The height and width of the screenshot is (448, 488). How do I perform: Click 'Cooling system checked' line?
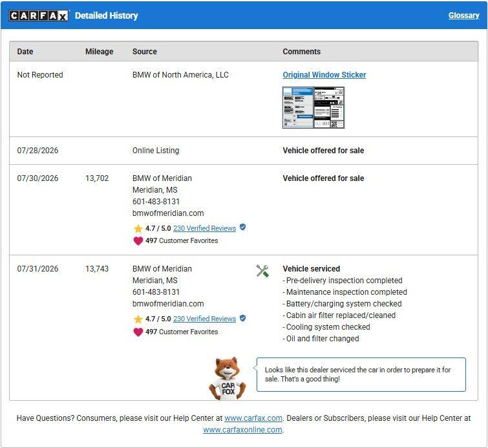tap(326, 327)
